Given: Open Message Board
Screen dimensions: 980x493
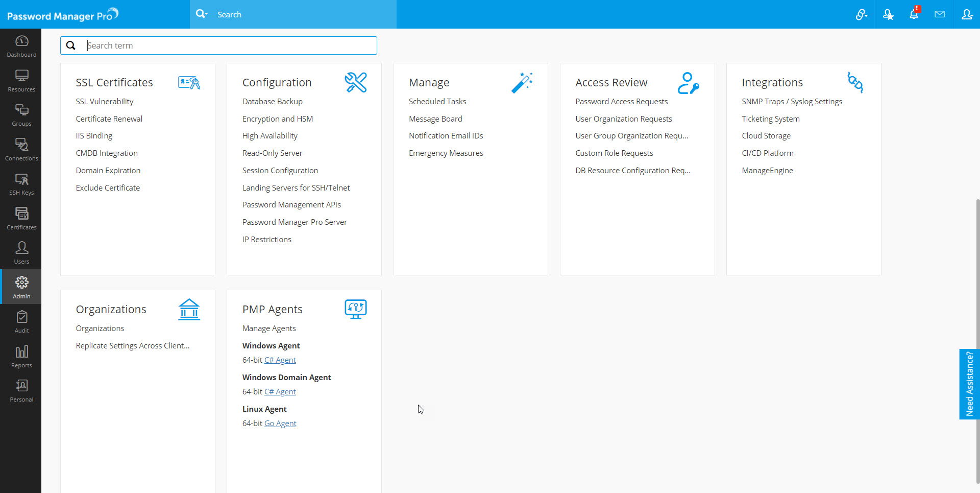Looking at the screenshot, I should click(435, 119).
